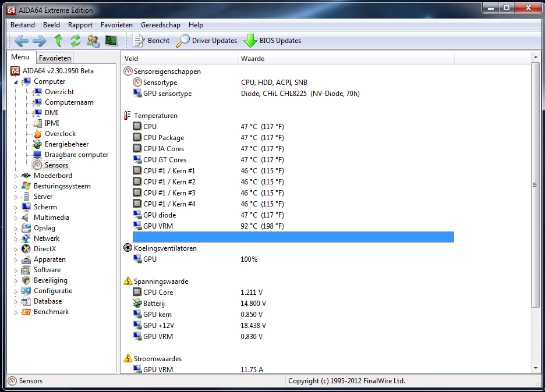This screenshot has height=392, width=545.
Task: Open the Help menu
Action: point(196,25)
